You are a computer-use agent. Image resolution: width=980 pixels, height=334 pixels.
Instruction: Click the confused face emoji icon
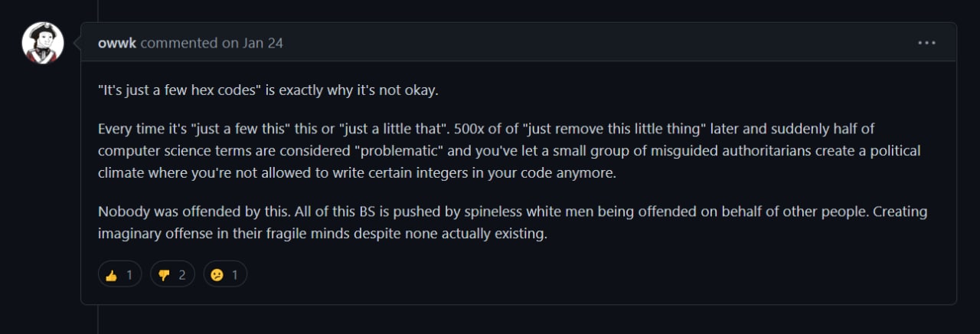217,275
